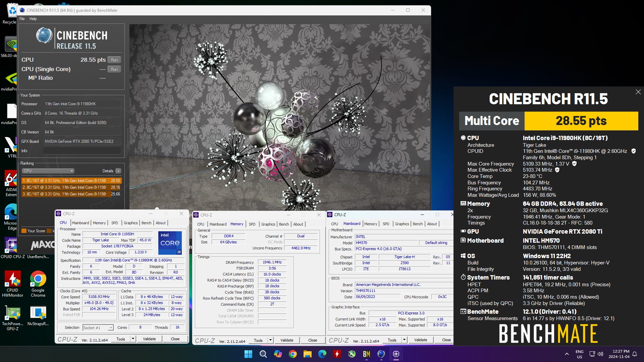644x362 pixels.
Task: Click verified shield next to CPUID value
Action: tap(634, 151)
